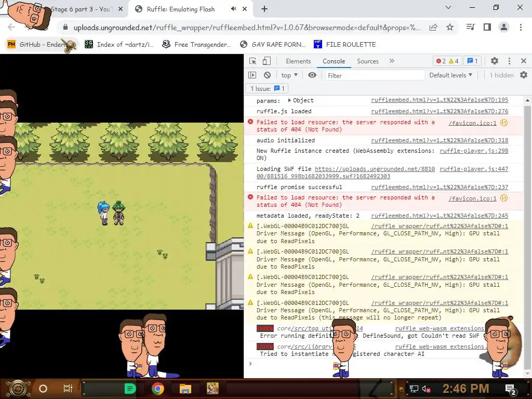Close the DevTools panel
The width and height of the screenshot is (532, 399).
[524, 61]
